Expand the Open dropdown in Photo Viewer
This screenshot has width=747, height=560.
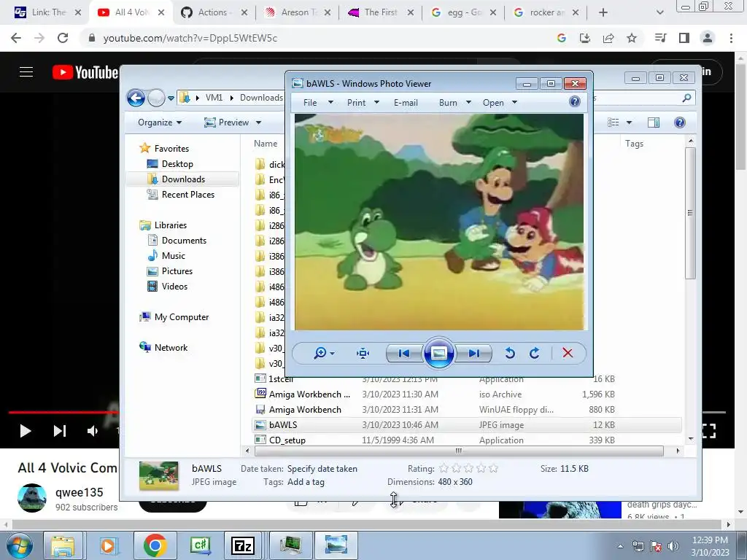pos(514,102)
